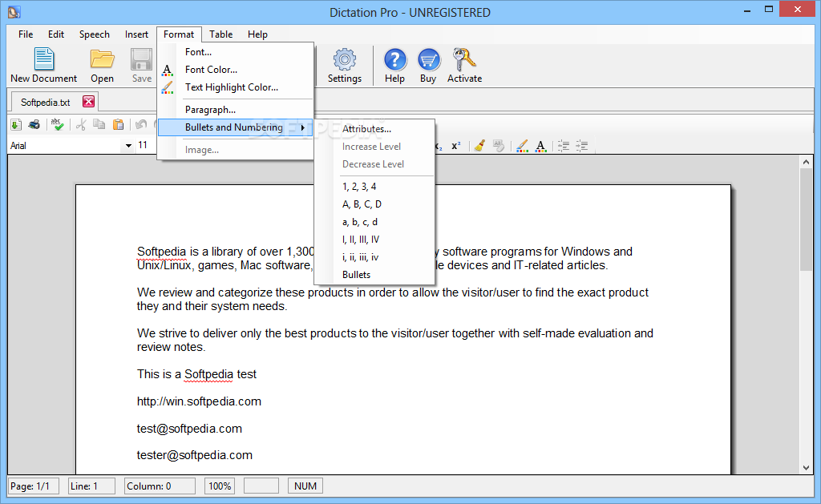The width and height of the screenshot is (821, 504).
Task: Click the Paste clipboard icon
Action: tap(119, 124)
